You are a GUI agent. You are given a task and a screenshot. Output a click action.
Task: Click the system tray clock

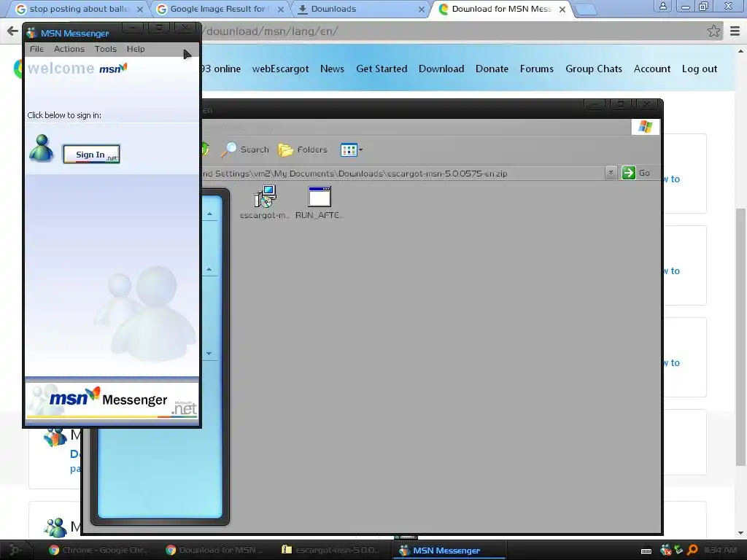point(720,550)
